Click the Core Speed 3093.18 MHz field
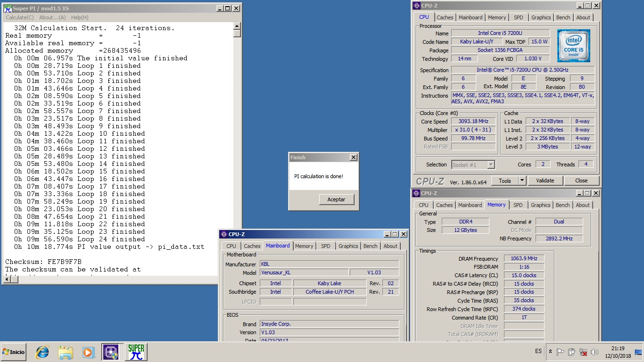This screenshot has width=644, height=362. (473, 121)
